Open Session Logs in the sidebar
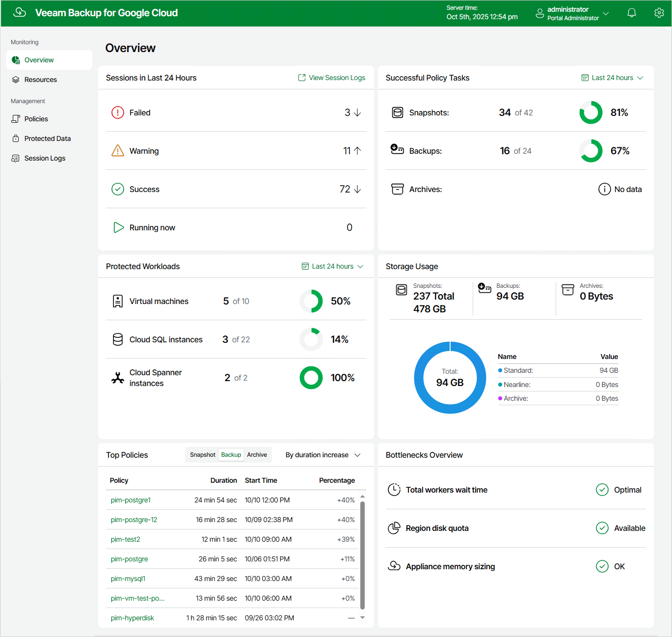 [49, 158]
